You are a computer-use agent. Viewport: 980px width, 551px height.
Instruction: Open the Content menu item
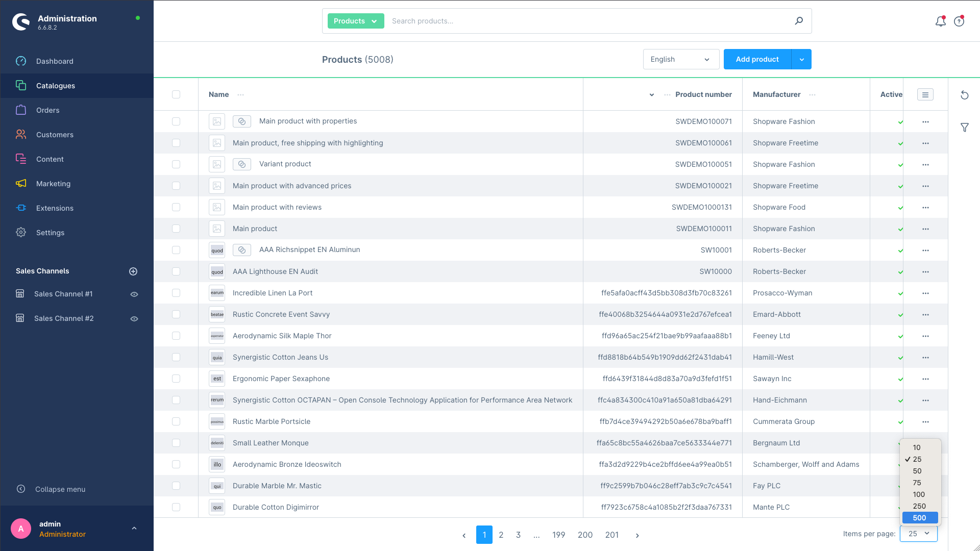(50, 159)
